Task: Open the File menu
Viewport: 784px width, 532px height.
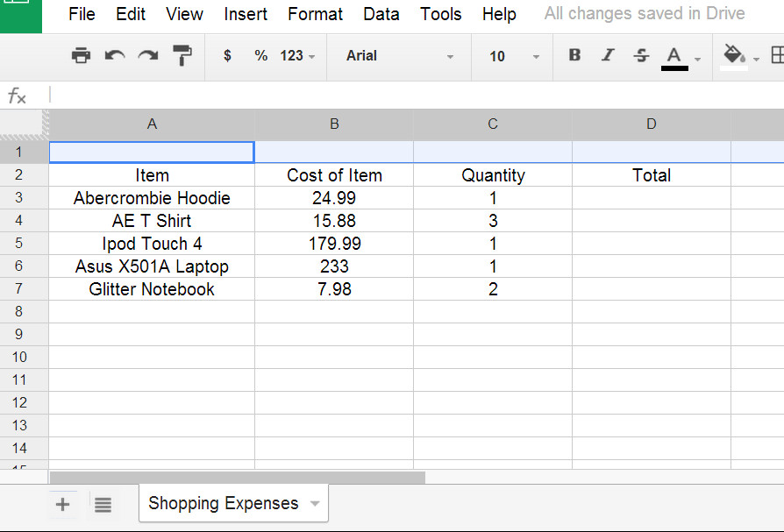Action: pos(82,14)
